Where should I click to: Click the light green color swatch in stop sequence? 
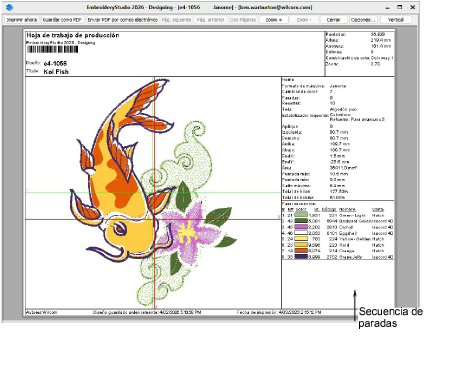click(x=301, y=215)
